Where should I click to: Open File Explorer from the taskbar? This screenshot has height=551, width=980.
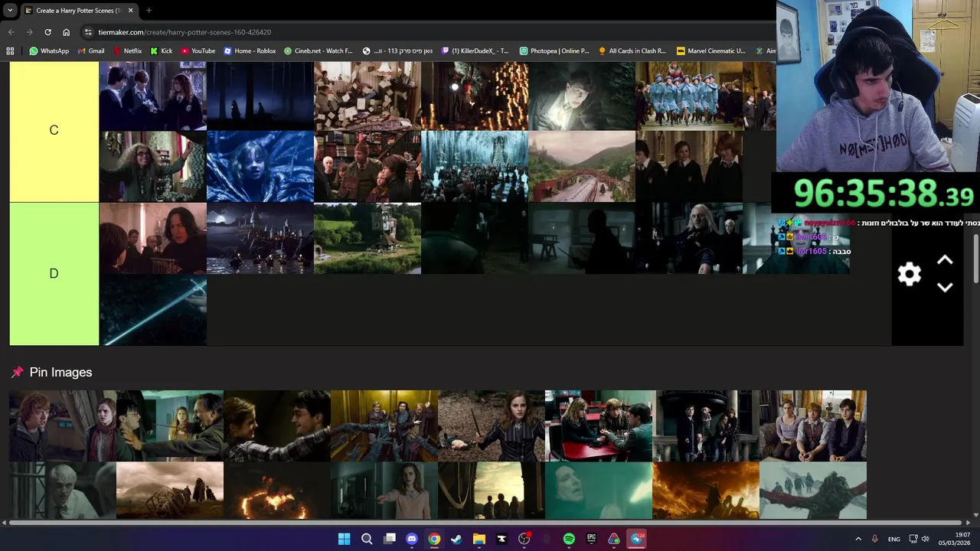click(479, 539)
